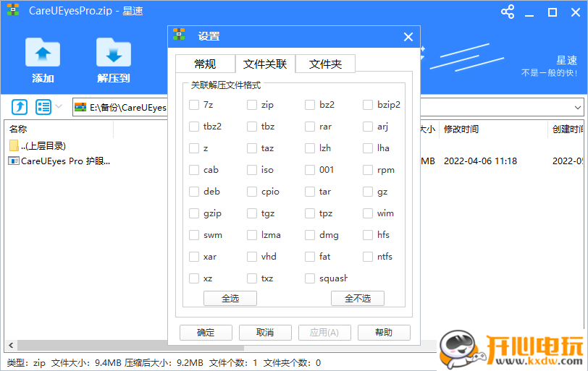Close the Settings (设置) dialog
588x371 pixels.
(x=408, y=37)
